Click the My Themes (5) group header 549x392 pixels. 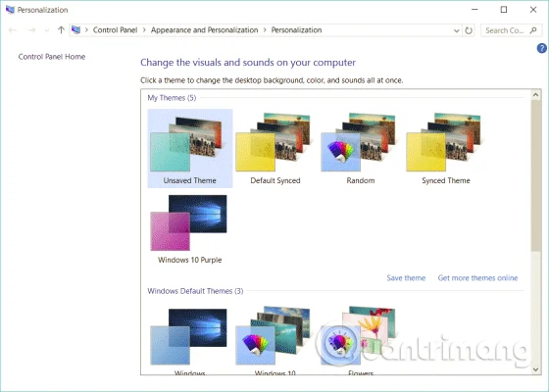(172, 98)
